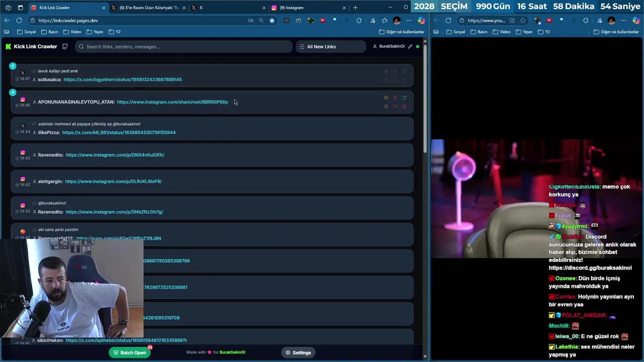The height and width of the screenshot is (362, 644).
Task: Close the Kick Link Crawler tab
Action: coord(104,8)
